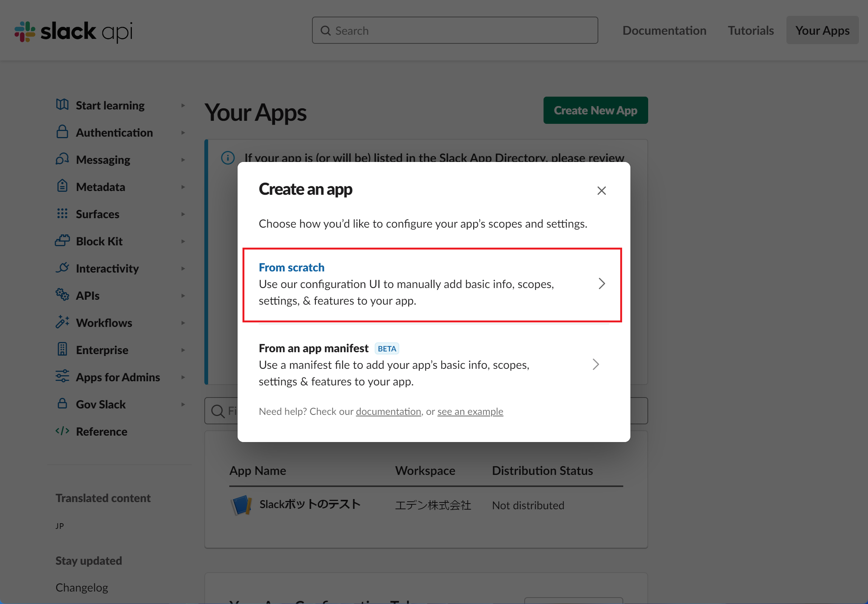Click the エデン株式会社 workspace cell
Viewport: 868px width, 604px height.
click(433, 505)
